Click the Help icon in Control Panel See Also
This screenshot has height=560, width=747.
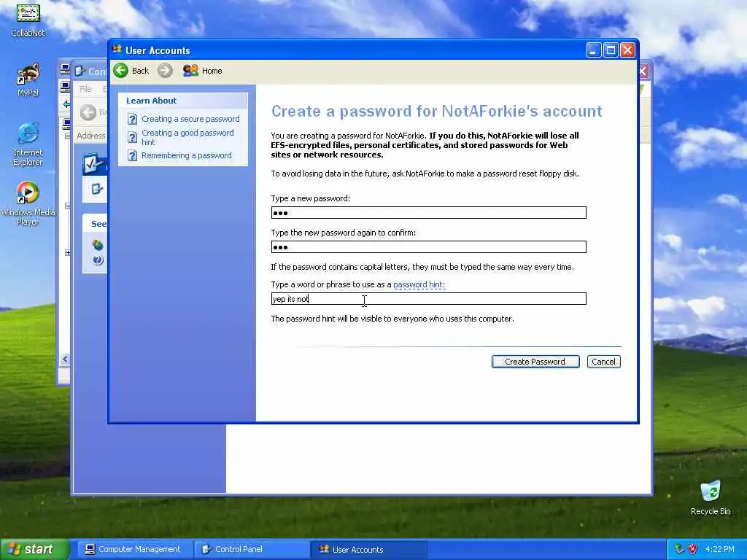click(98, 260)
